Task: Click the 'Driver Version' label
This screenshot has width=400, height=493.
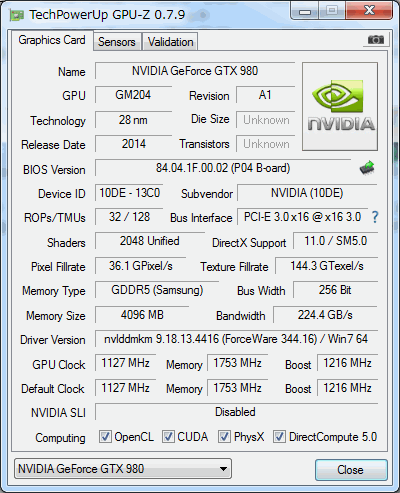Action: coord(53,340)
